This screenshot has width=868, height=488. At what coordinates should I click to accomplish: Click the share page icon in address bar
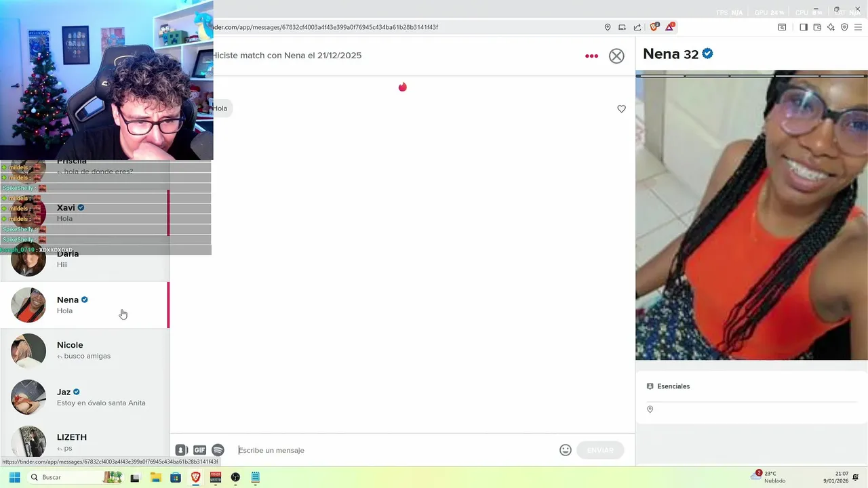click(x=637, y=27)
